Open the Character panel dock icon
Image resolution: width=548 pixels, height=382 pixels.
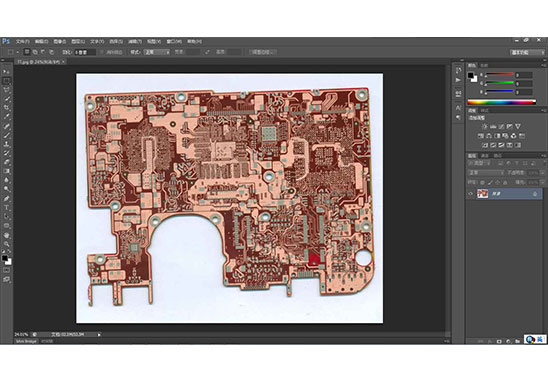[x=458, y=108]
